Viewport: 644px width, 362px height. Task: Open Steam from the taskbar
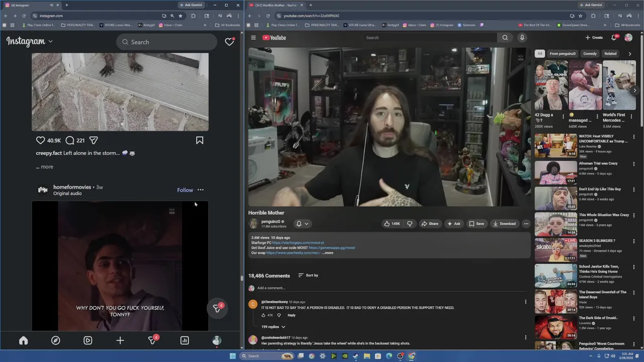356,356
